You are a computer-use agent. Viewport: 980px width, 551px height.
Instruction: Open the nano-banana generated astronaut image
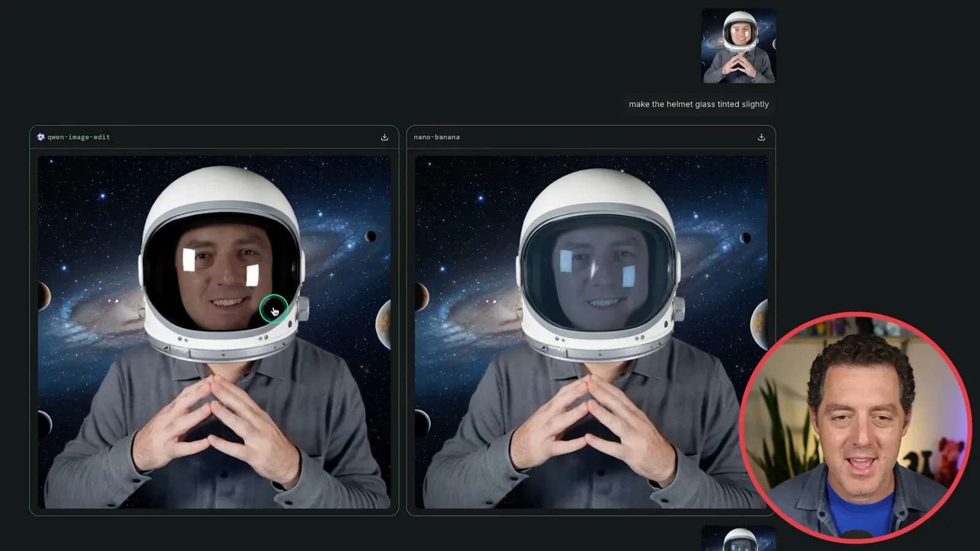591,332
